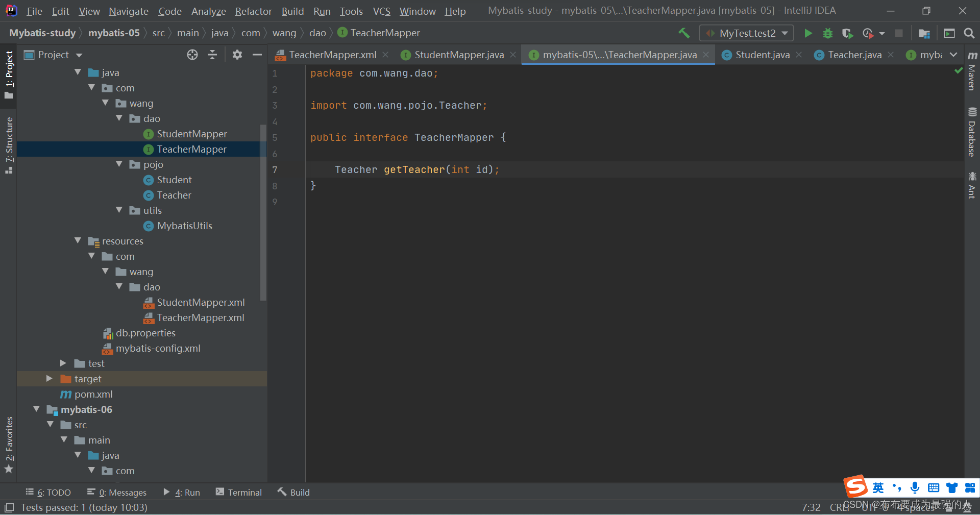Show hidden editor tabs chevron
Viewport: 980px width, 515px height.
953,55
